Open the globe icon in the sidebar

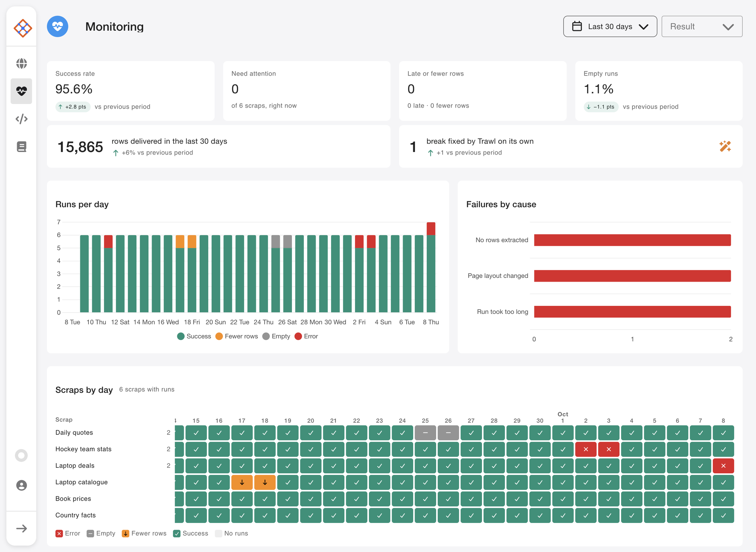coord(22,63)
